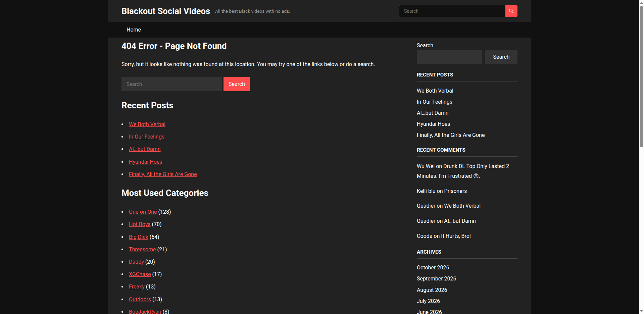Open Quadier's comment on 'AI...but Damn'
Image resolution: width=644 pixels, height=314 pixels.
point(460,221)
